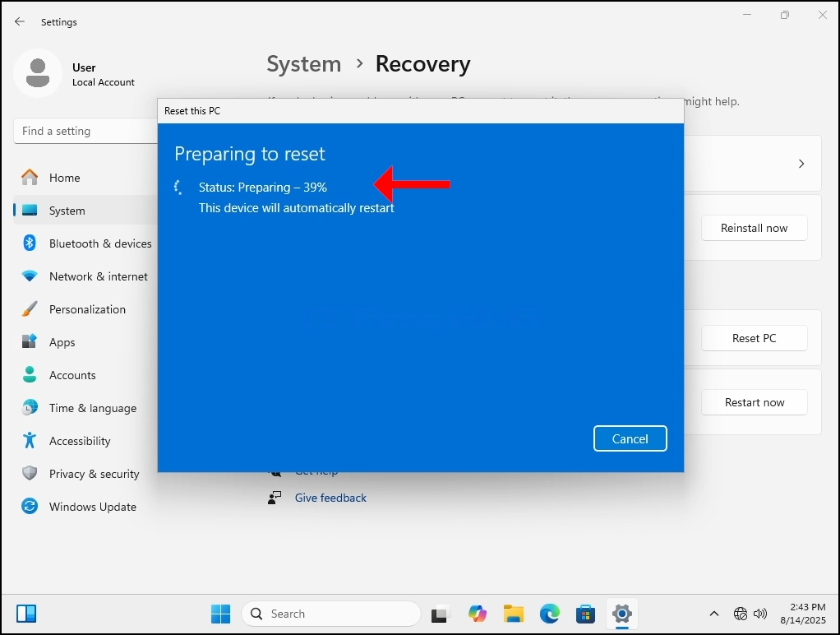Cancel the Reset this PC preparation
840x635 pixels.
[x=630, y=438]
